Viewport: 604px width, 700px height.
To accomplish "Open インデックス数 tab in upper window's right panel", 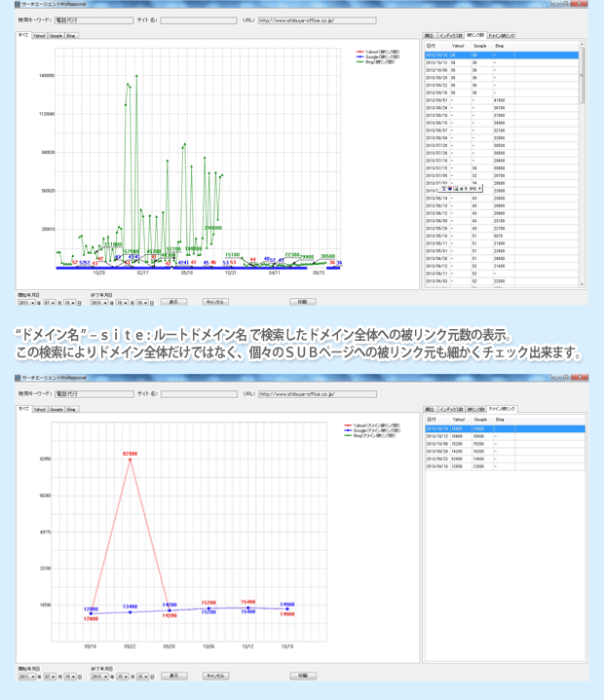I will 450,36.
